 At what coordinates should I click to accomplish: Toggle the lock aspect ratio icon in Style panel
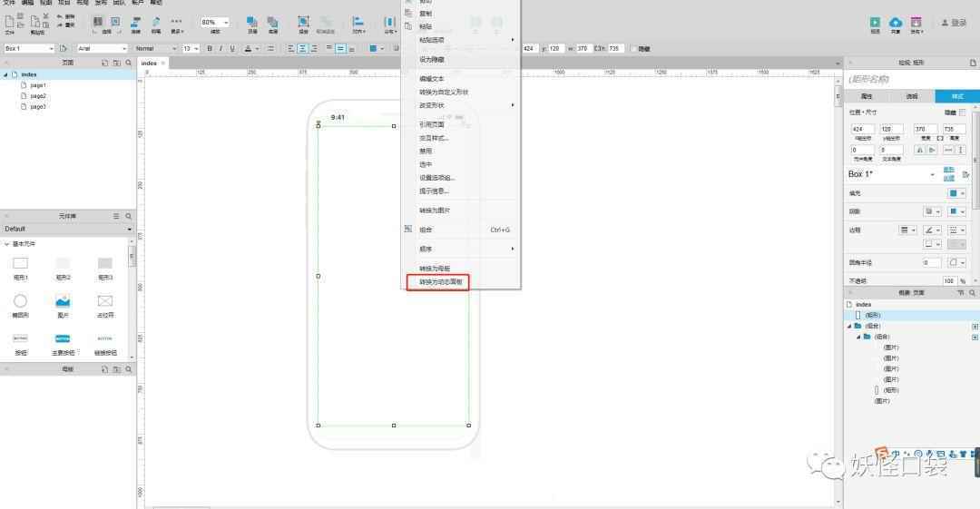940,138
